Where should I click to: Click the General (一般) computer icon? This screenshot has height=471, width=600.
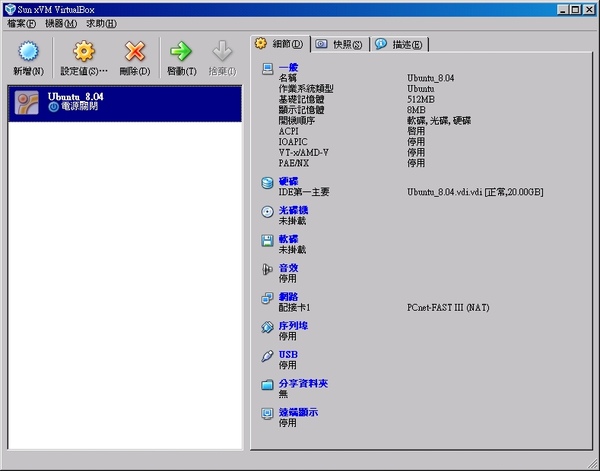(267, 68)
